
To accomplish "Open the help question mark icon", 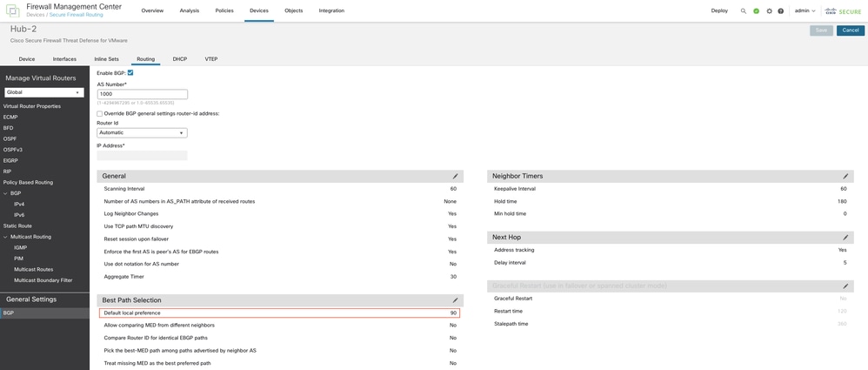I will (x=780, y=10).
